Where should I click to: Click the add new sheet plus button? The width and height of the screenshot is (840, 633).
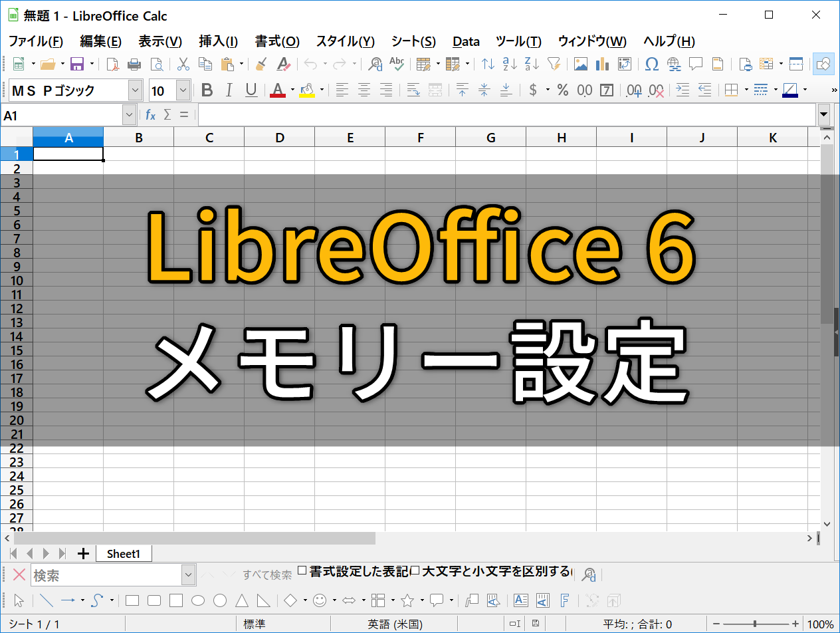coord(83,553)
